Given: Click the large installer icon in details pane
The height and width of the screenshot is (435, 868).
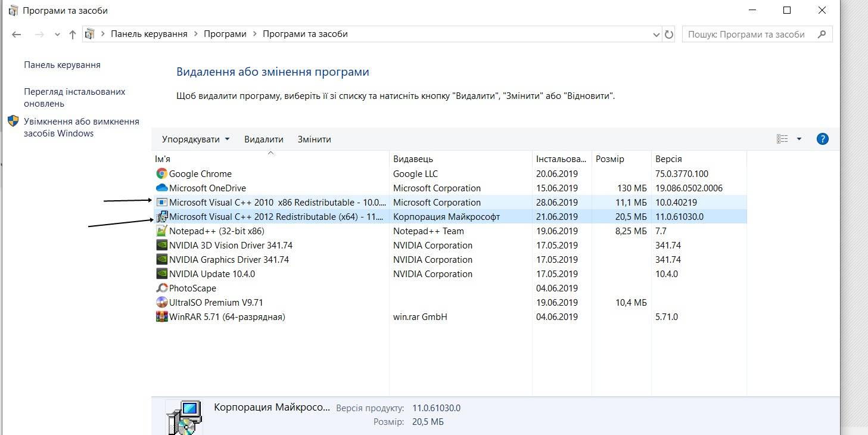Looking at the screenshot, I should pos(183,418).
